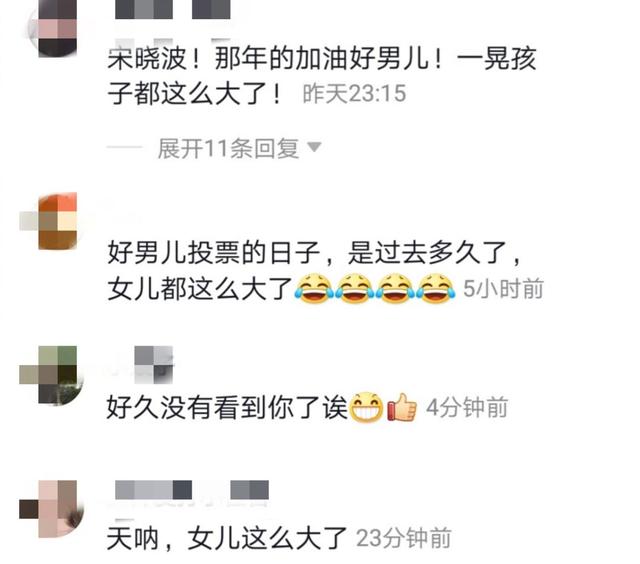This screenshot has height=564, width=640.
Task: Tap the thumbs-up emoji
Action: [x=402, y=406]
